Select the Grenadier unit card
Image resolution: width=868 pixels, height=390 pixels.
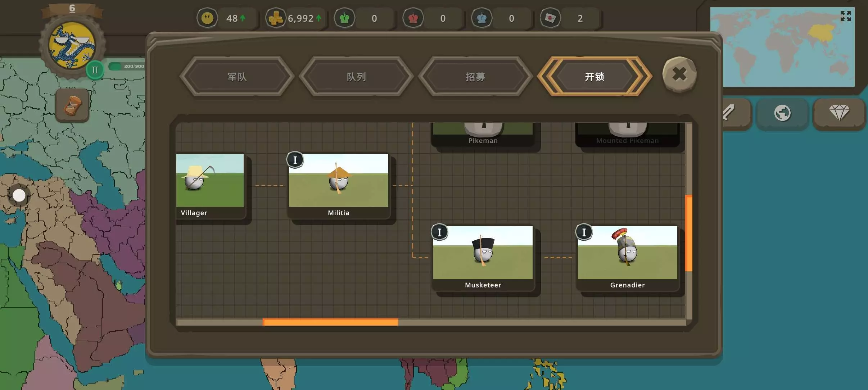(x=627, y=257)
